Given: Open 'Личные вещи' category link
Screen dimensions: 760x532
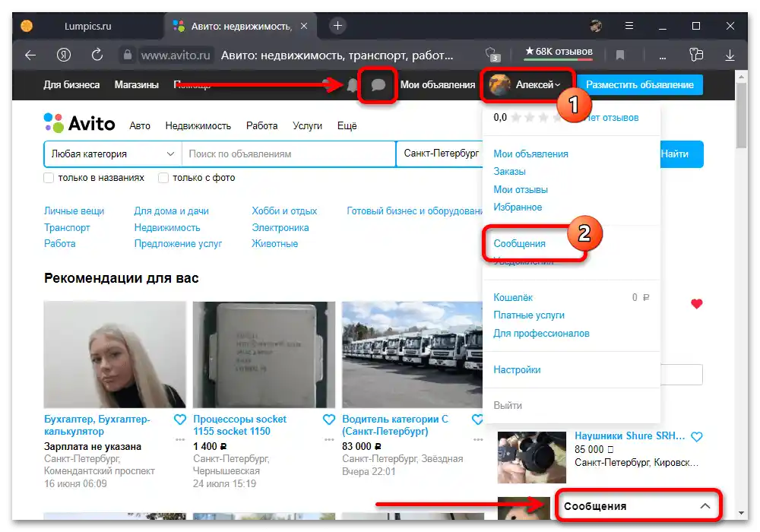Looking at the screenshot, I should [74, 211].
